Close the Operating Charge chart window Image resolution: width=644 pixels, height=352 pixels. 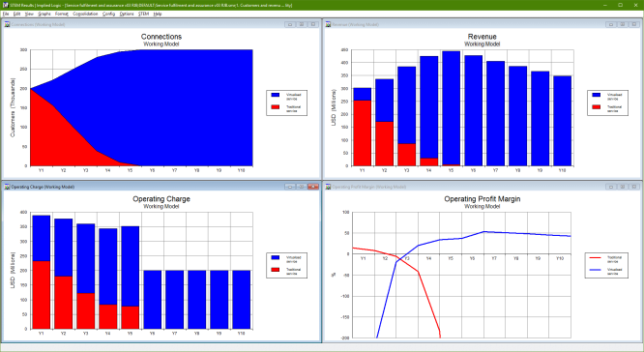pos(313,187)
